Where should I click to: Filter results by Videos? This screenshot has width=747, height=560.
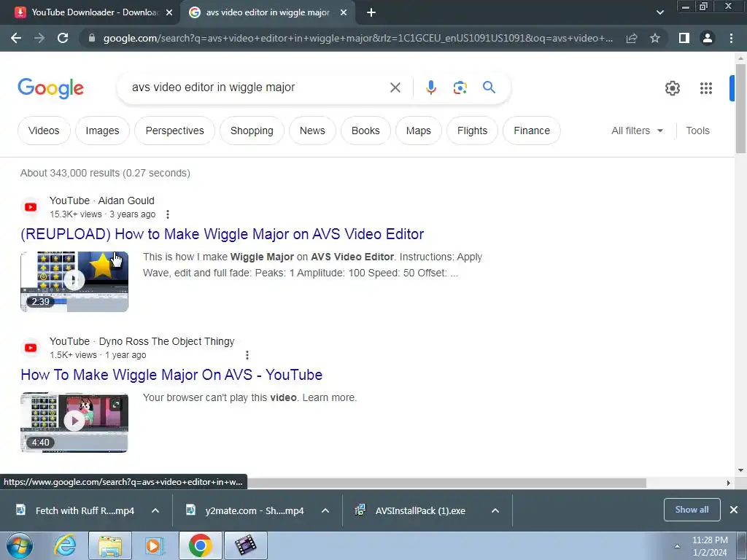[x=44, y=131]
